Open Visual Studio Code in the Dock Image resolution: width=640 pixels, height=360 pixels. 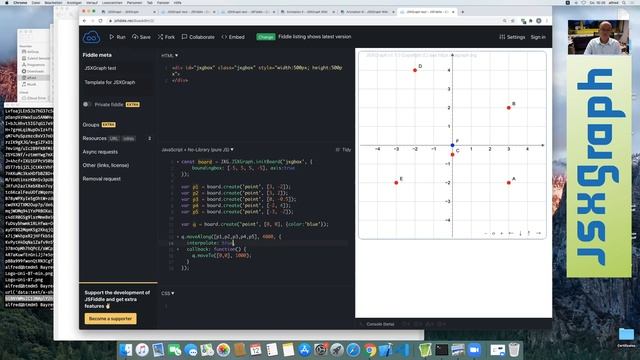[x=403, y=350]
